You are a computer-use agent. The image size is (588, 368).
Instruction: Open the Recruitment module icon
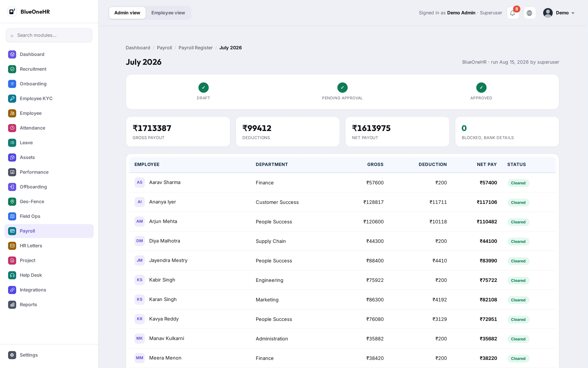12,69
